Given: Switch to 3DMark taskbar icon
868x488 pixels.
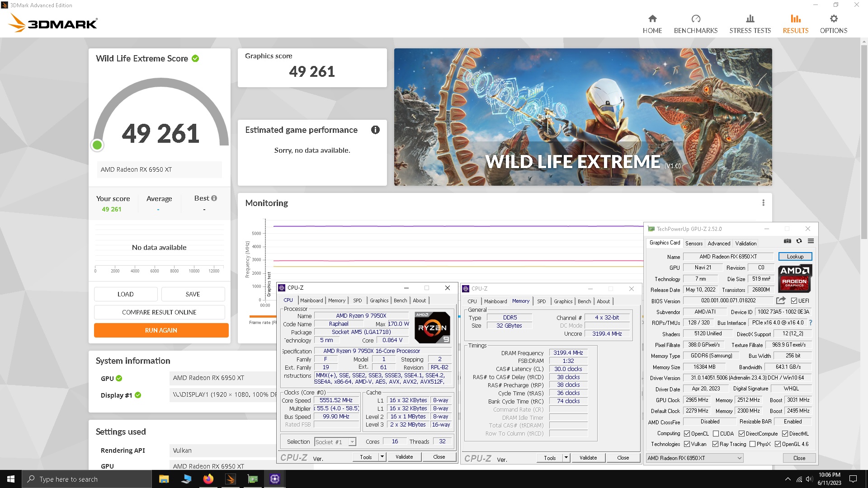Looking at the screenshot, I should [x=231, y=479].
